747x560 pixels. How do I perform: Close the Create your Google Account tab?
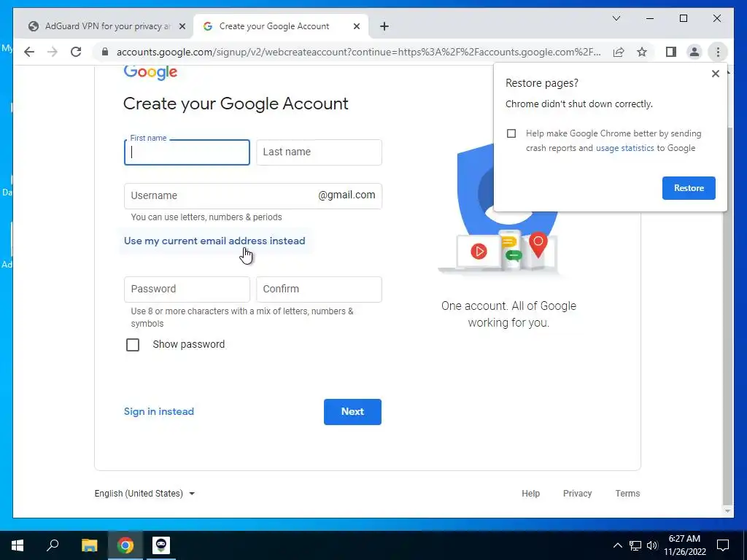coord(356,26)
